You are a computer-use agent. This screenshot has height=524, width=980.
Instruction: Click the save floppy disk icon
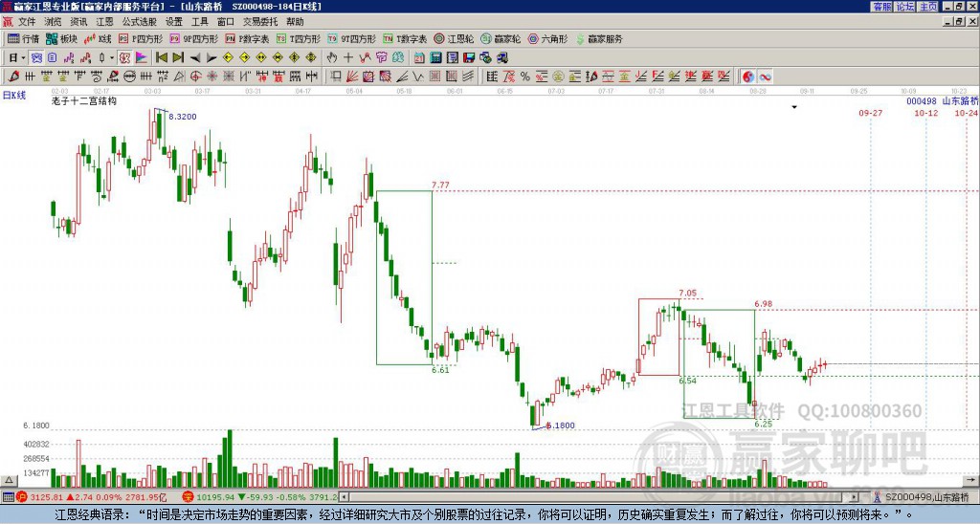[x=469, y=58]
